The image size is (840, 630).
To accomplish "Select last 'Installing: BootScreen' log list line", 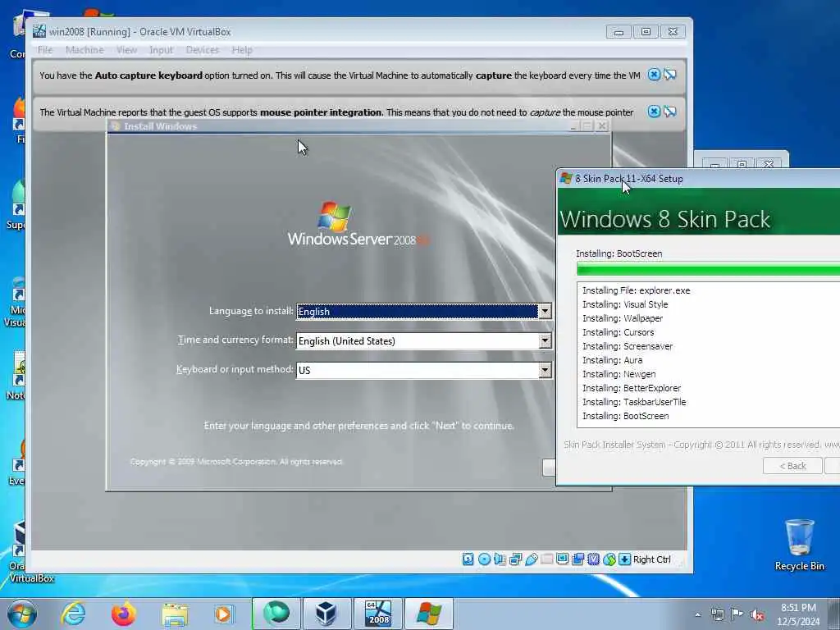I will [626, 416].
